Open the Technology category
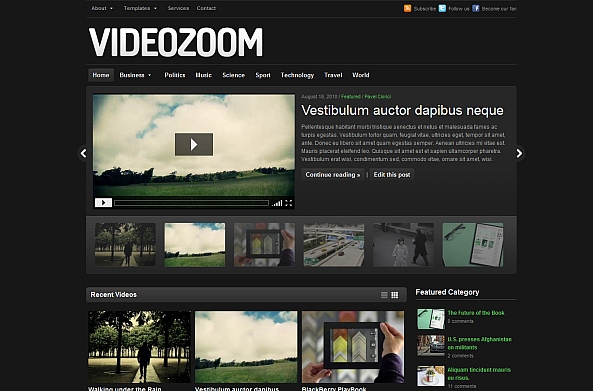Screen dimensions: 593x391 [x=297, y=75]
